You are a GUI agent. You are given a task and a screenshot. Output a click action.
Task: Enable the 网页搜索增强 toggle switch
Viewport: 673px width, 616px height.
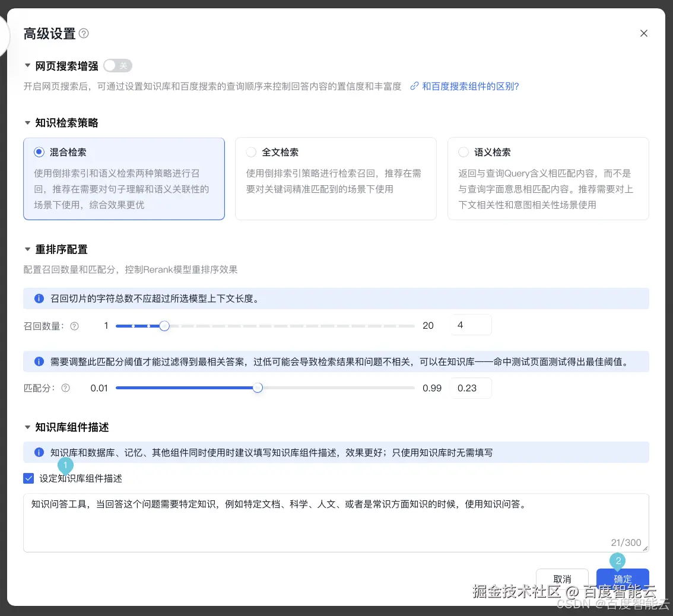tap(118, 66)
